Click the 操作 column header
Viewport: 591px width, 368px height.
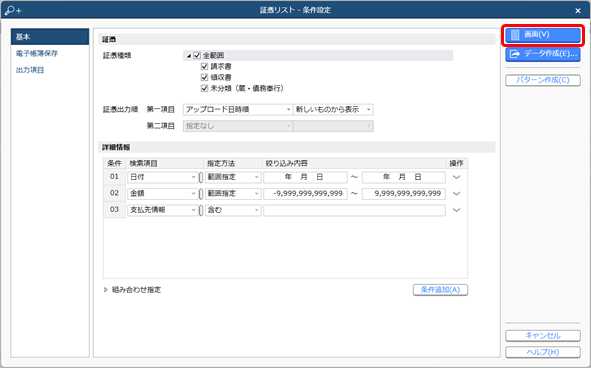click(x=456, y=163)
